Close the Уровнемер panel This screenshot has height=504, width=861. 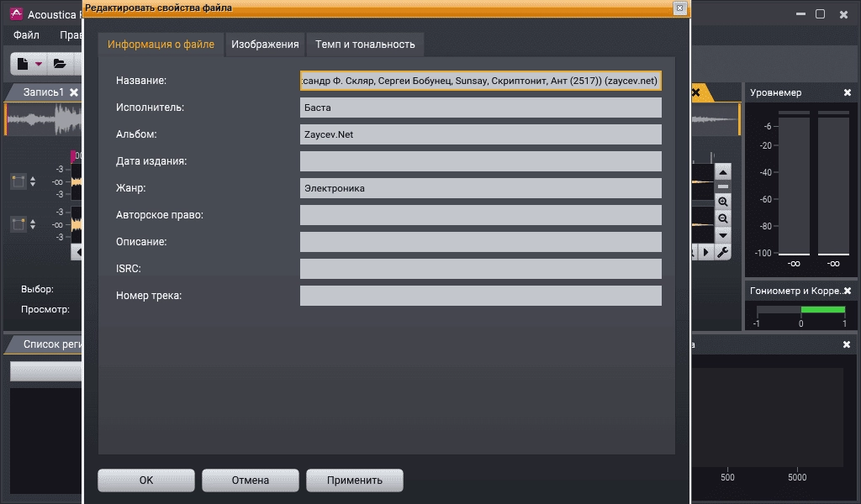pos(848,92)
